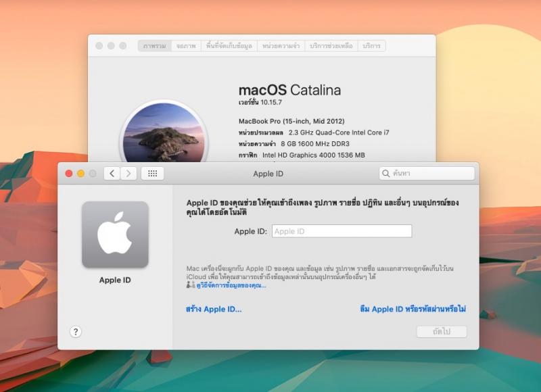Viewport: 541px width, 392px height.
Task: Click the gray close button of About This Mac
Action: pyautogui.click(x=99, y=46)
